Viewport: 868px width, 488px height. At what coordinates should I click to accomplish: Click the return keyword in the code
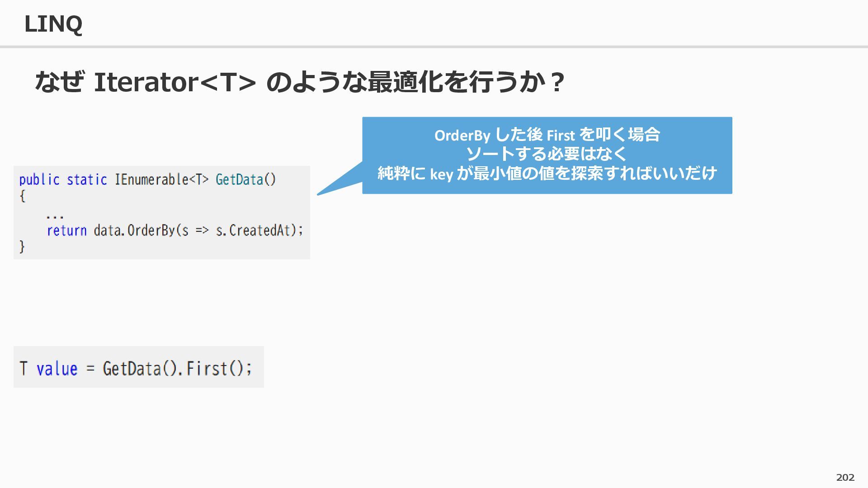66,231
